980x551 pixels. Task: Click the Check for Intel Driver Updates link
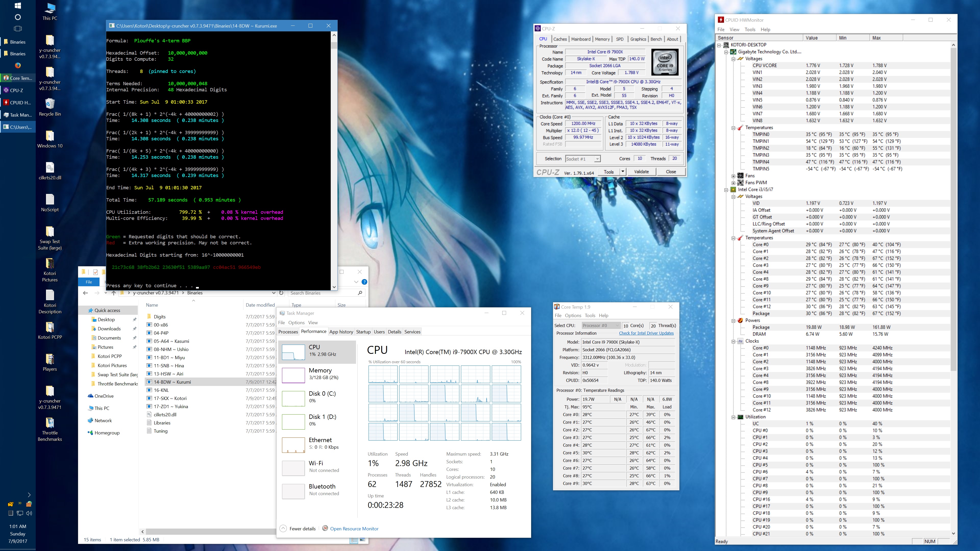click(x=646, y=333)
